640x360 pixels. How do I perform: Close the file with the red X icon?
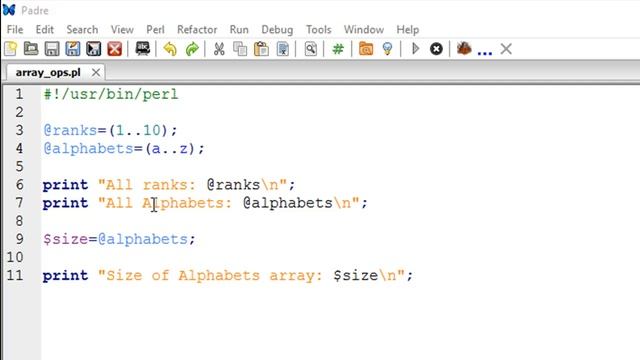(115, 49)
